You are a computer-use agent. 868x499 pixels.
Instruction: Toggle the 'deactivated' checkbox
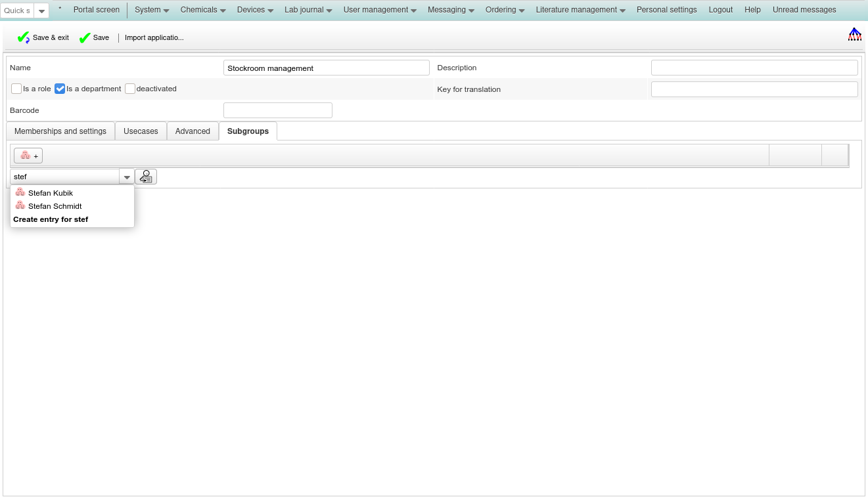pos(130,89)
